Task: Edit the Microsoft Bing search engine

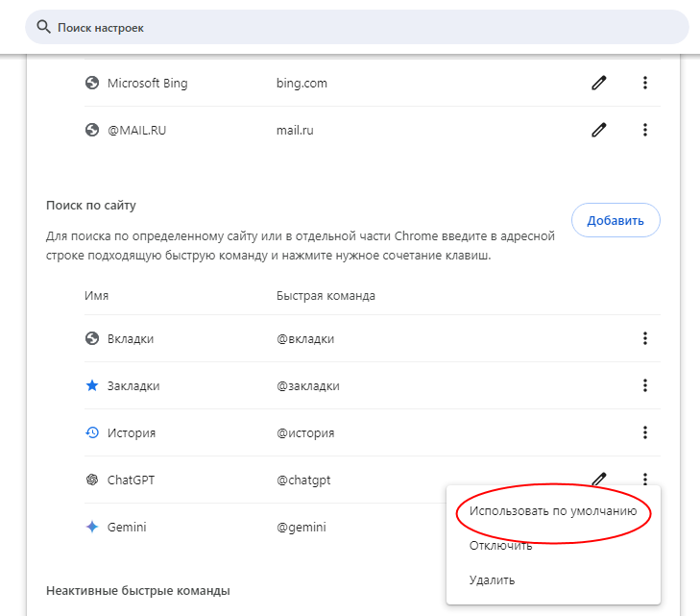Action: pyautogui.click(x=598, y=83)
